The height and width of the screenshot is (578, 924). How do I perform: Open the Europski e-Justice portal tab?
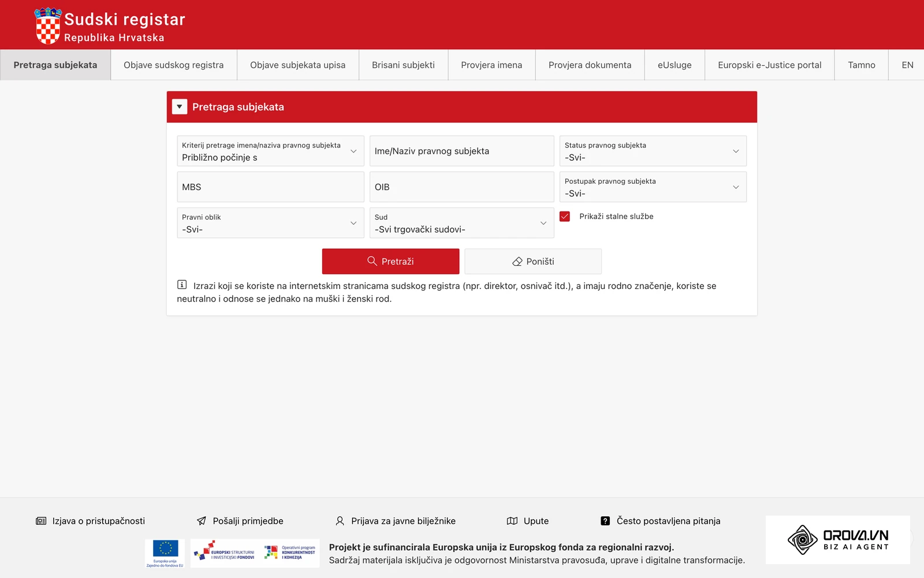770,65
